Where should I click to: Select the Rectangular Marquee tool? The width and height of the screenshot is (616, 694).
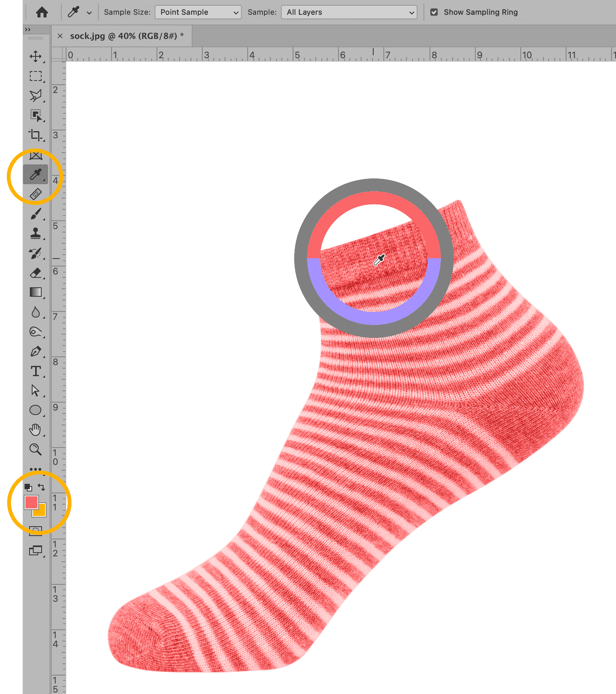coord(36,76)
